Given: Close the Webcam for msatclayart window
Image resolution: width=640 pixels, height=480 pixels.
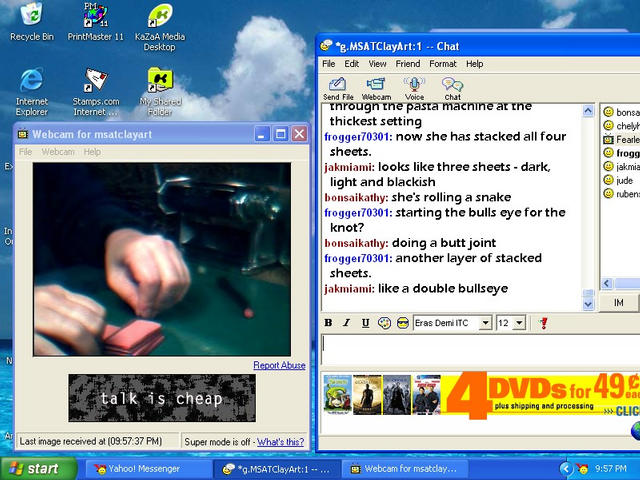Looking at the screenshot, I should pyautogui.click(x=299, y=134).
